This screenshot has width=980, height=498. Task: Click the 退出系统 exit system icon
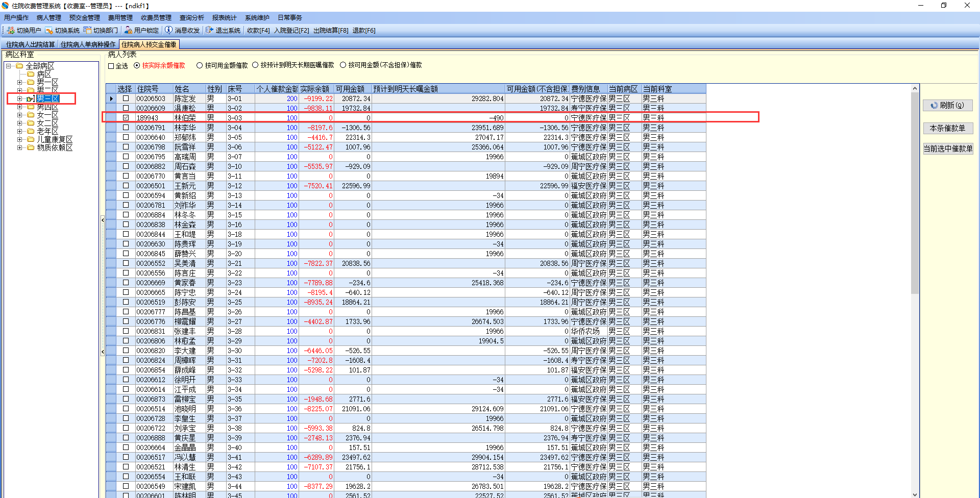tap(209, 31)
